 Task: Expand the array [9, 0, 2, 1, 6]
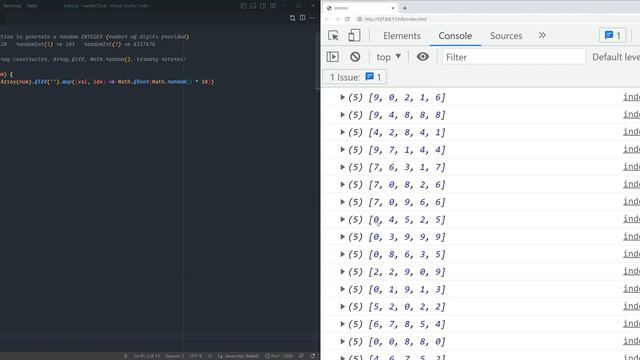pos(342,97)
